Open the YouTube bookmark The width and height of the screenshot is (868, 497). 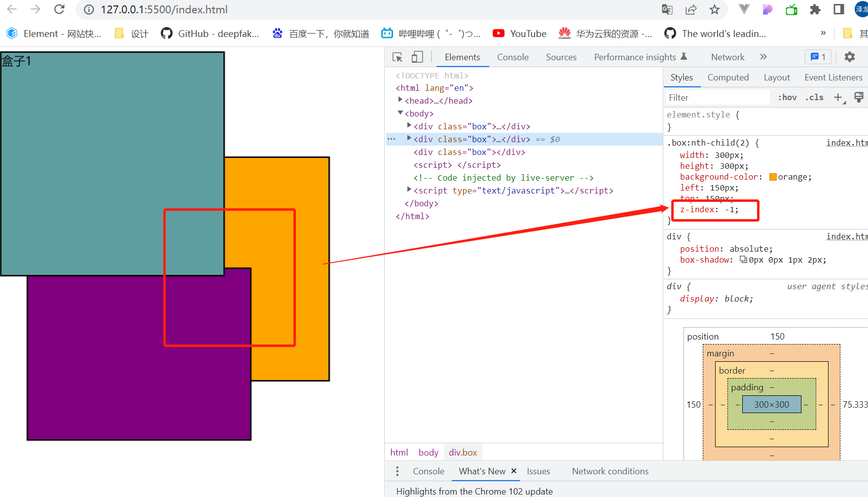(520, 34)
